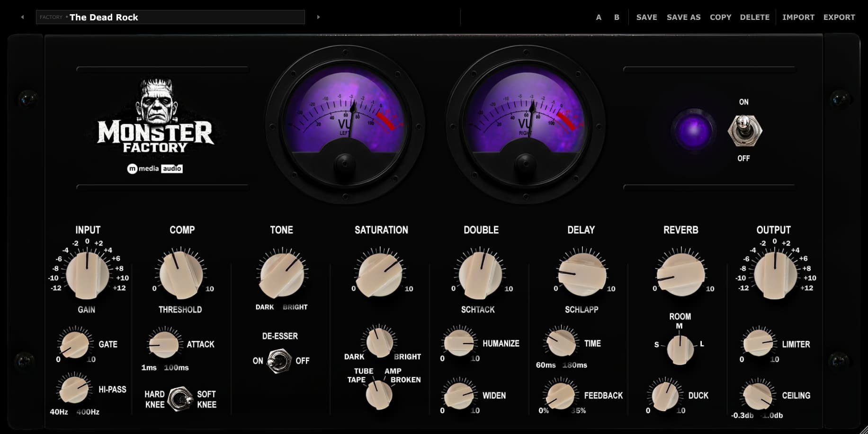Click the 35% label under FEEDBACK
Image resolution: width=868 pixels, height=434 pixels.
pos(578,411)
